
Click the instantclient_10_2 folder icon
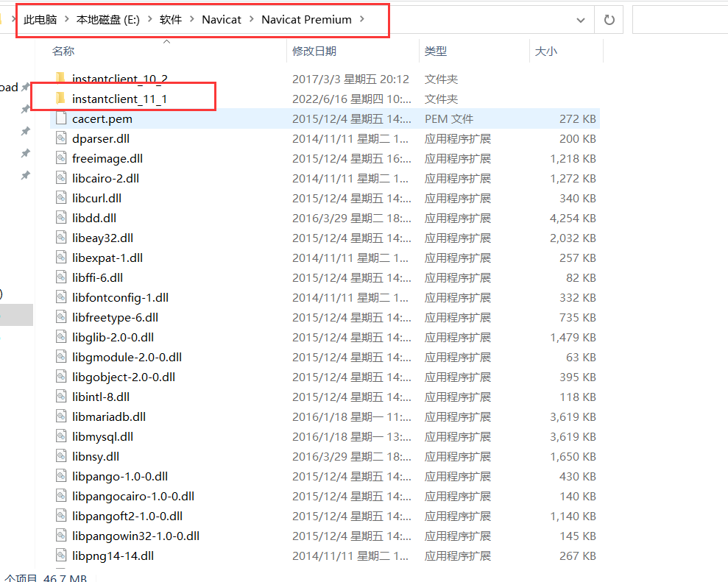click(x=60, y=78)
